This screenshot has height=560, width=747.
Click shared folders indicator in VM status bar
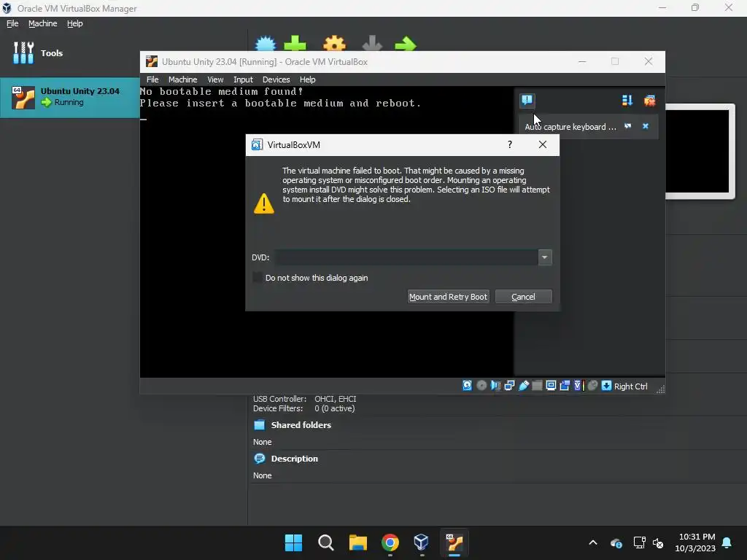coord(537,386)
